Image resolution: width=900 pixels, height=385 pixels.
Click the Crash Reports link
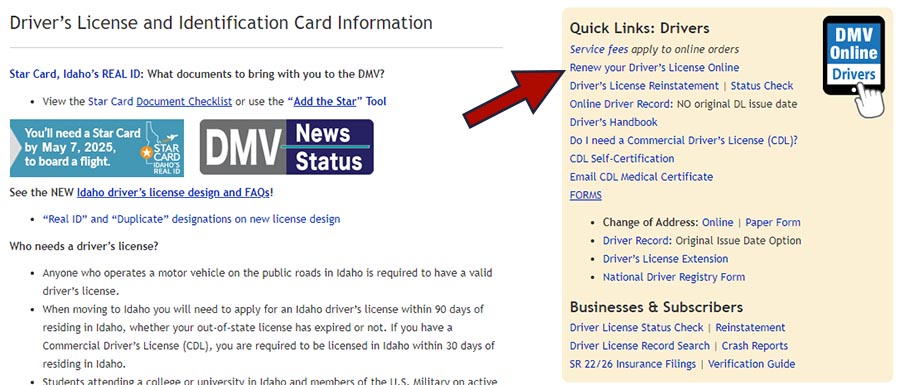[755, 346]
